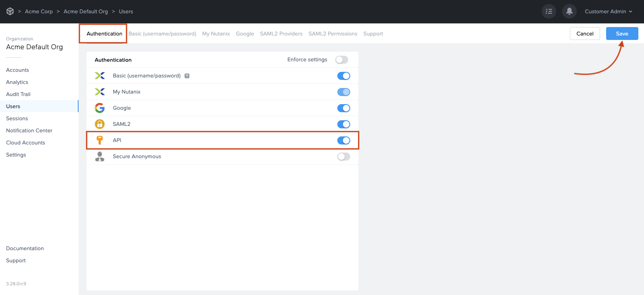Click the Google logo icon
The width and height of the screenshot is (644, 295).
point(100,108)
